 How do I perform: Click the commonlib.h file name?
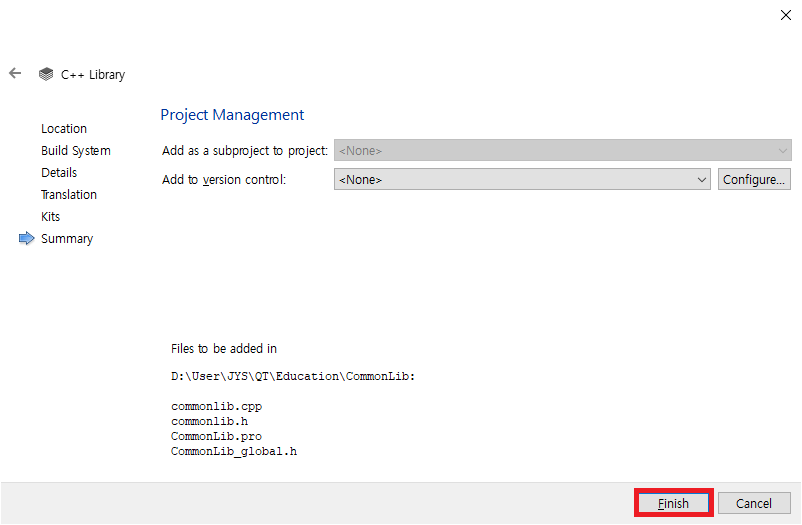point(210,421)
